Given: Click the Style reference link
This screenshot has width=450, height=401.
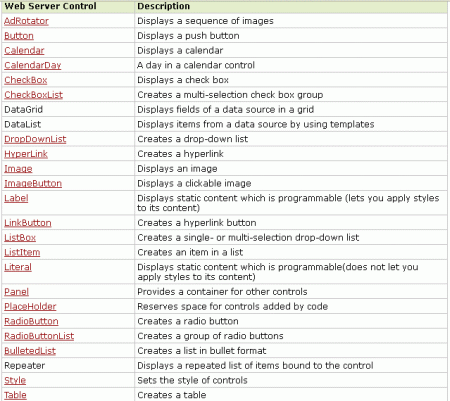Looking at the screenshot, I should 15,380.
